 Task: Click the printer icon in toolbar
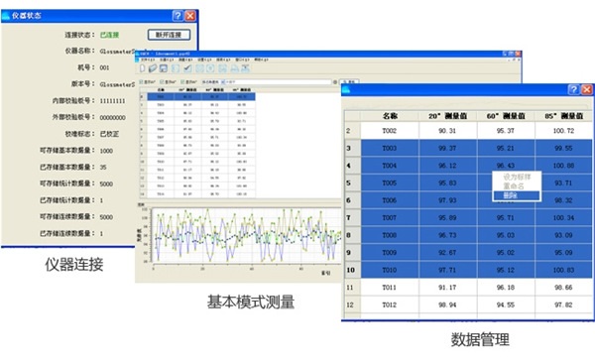click(234, 68)
